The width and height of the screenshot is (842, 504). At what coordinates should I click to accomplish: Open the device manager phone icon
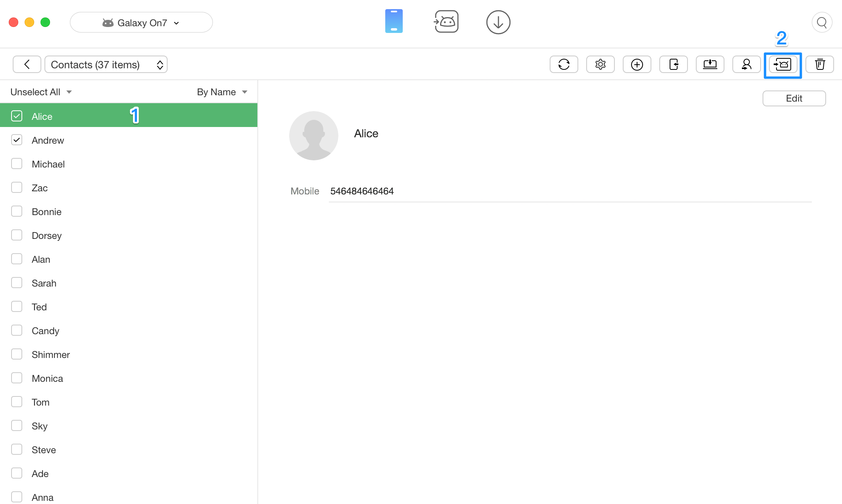tap(394, 21)
